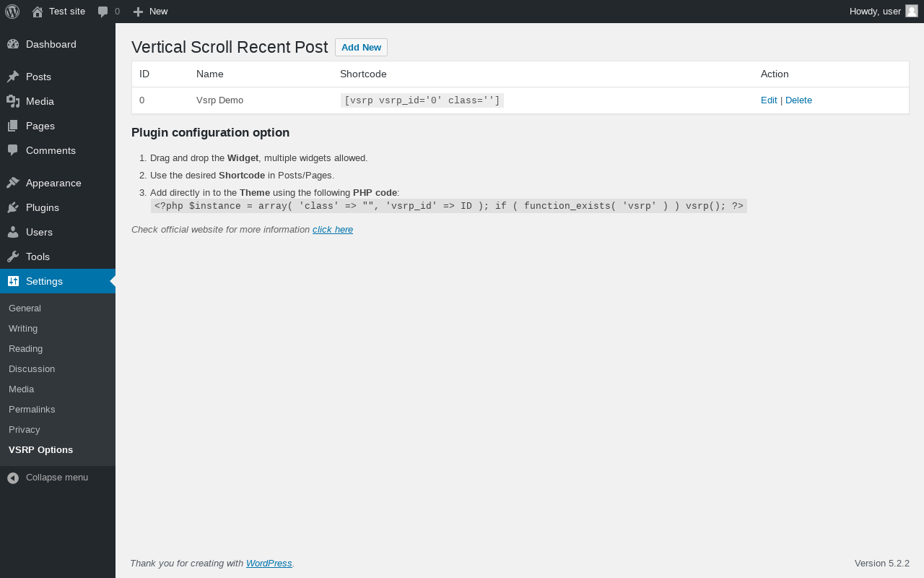Edit the Vsrp Demo entry
The image size is (924, 578).
pos(769,100)
